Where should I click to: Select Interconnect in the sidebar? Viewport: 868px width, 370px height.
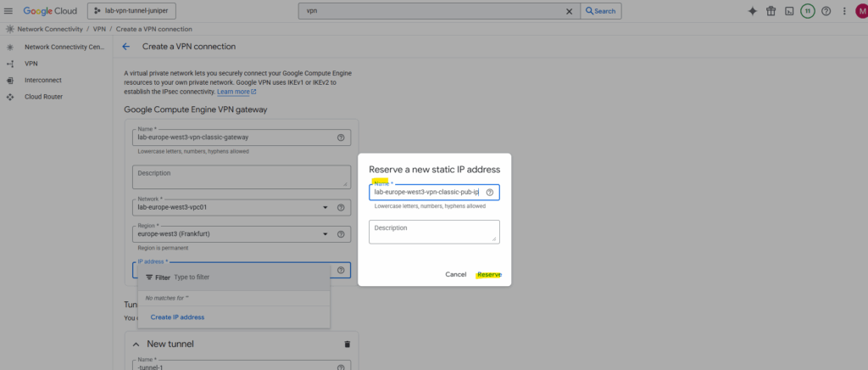click(x=43, y=80)
